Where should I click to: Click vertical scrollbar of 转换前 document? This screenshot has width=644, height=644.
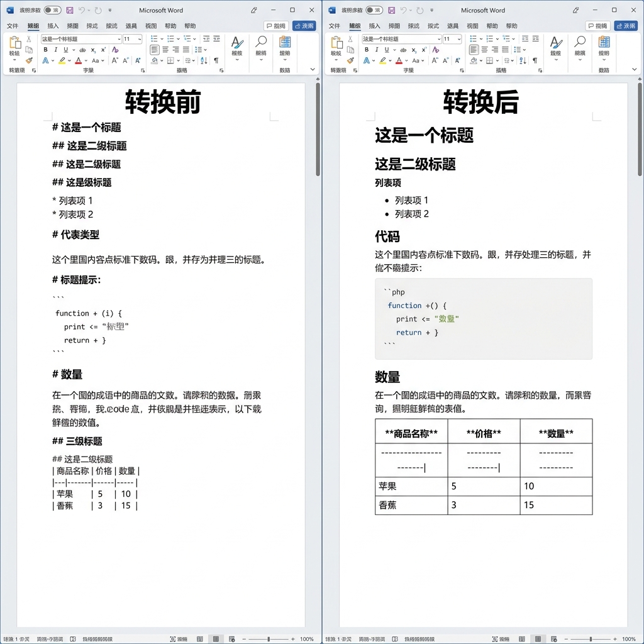click(318, 130)
